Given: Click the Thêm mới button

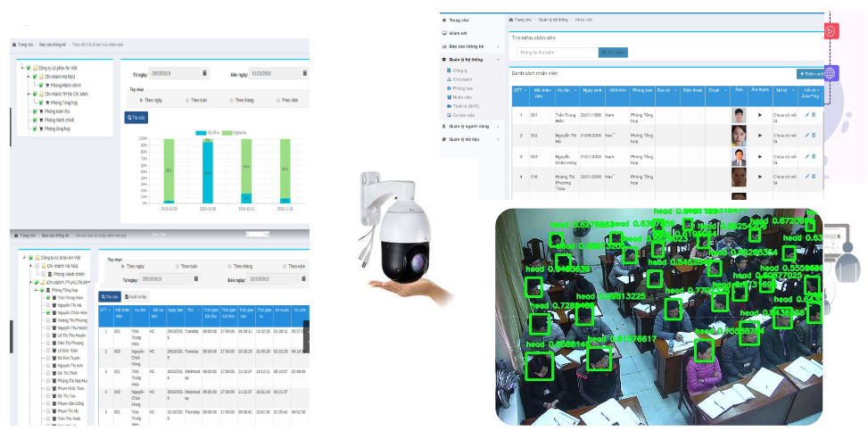Looking at the screenshot, I should tap(809, 74).
